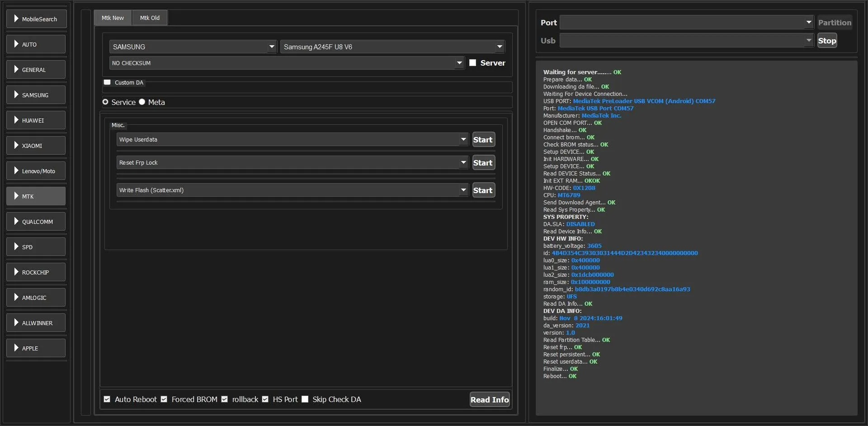The height and width of the screenshot is (426, 868).
Task: Expand the Reset Frp Lock dropdown
Action: click(x=292, y=162)
